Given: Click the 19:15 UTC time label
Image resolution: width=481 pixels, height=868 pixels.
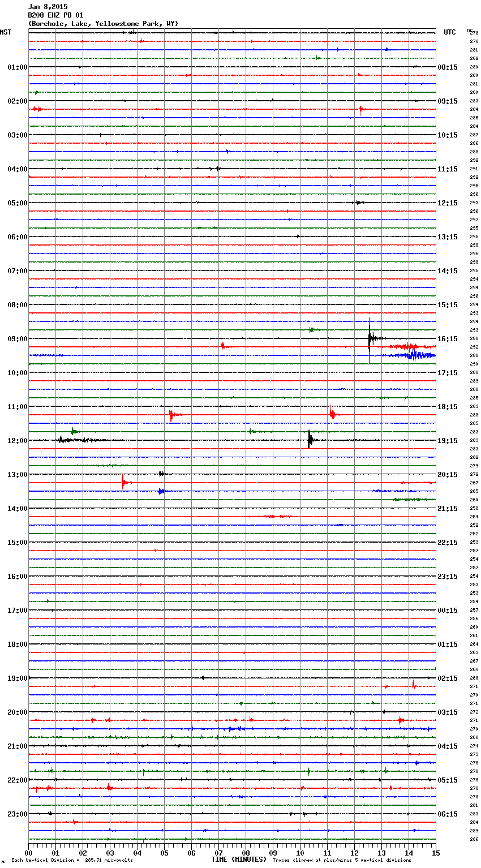Looking at the screenshot, I should pos(448,441).
